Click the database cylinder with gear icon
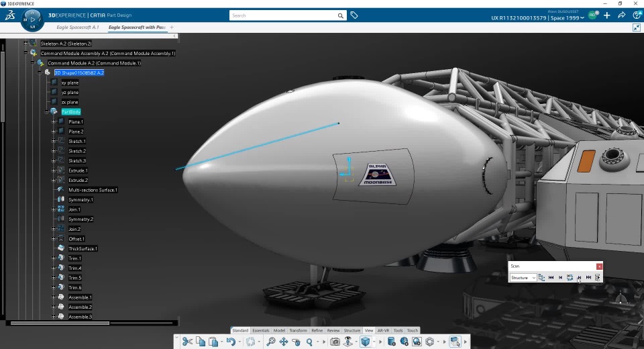 391,341
